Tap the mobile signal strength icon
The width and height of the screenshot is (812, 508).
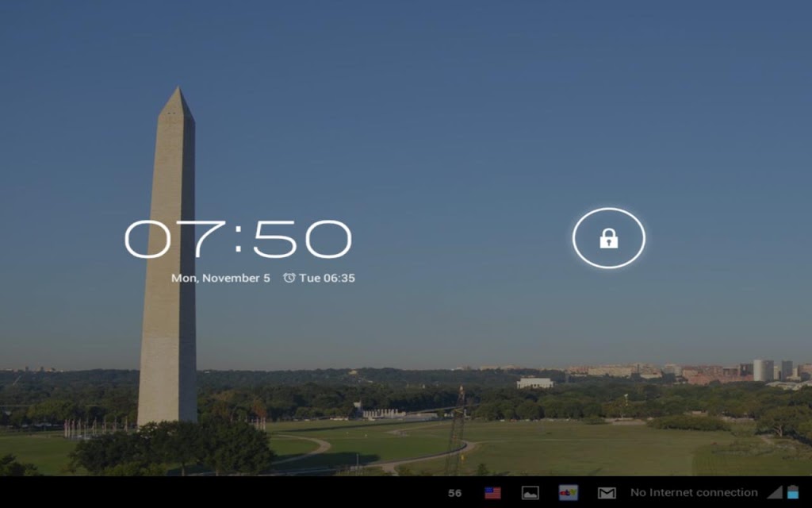tap(774, 492)
